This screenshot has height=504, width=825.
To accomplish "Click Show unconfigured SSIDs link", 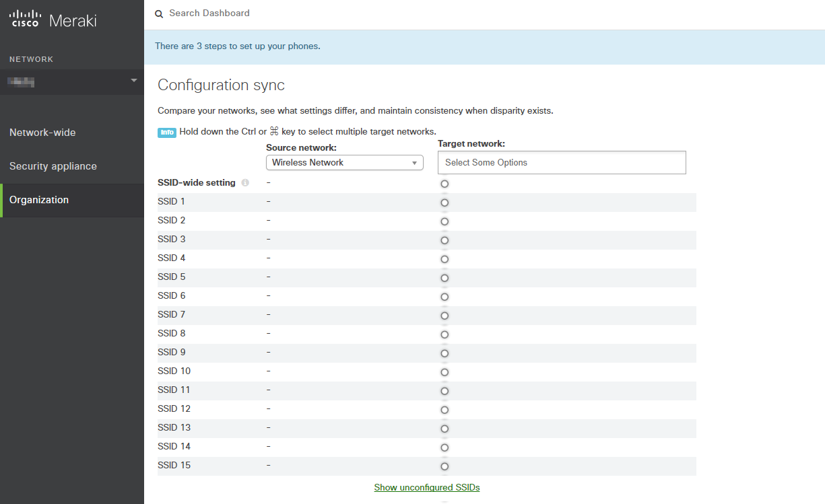I will tap(427, 488).
